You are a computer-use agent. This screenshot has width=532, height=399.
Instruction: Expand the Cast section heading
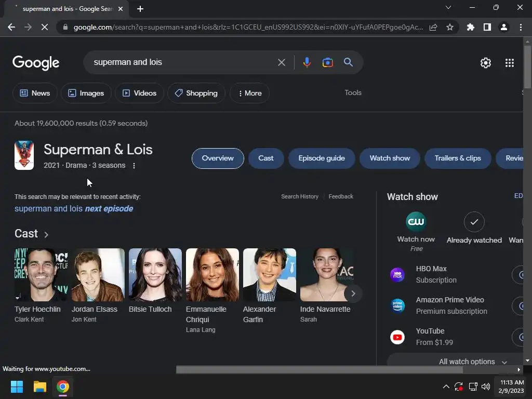click(32, 234)
